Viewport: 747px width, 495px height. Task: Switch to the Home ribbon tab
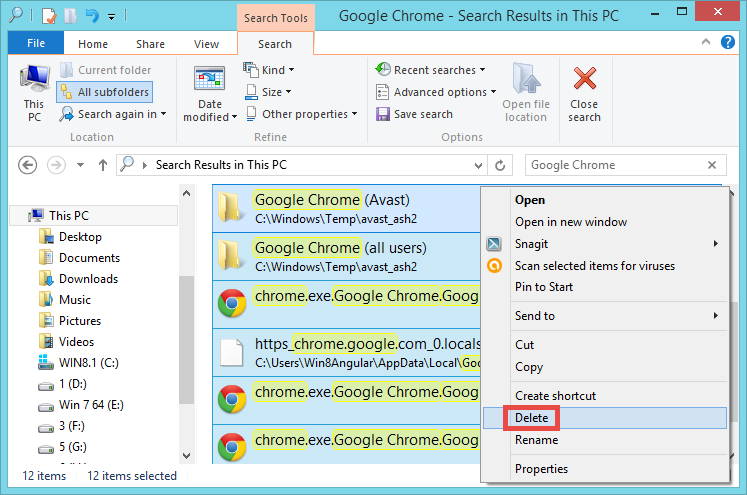[x=93, y=44]
